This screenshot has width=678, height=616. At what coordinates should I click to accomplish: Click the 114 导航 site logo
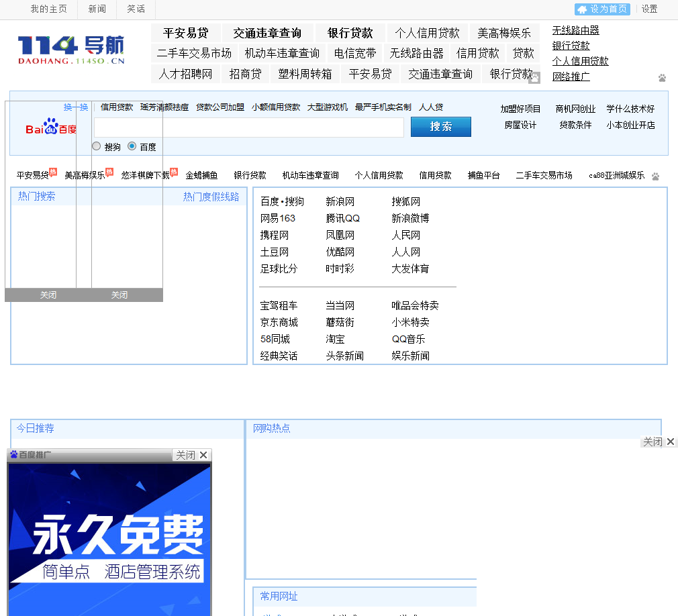71,50
